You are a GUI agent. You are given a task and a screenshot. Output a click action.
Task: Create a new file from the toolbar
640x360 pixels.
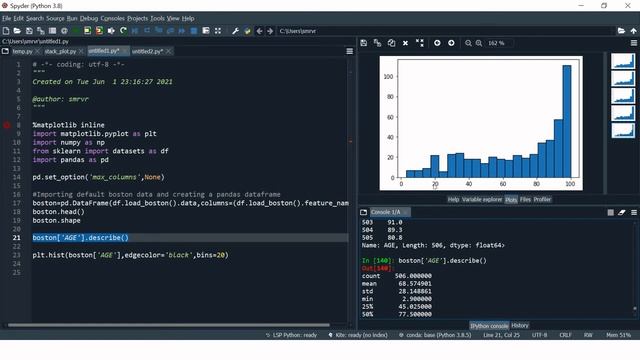(x=6, y=31)
